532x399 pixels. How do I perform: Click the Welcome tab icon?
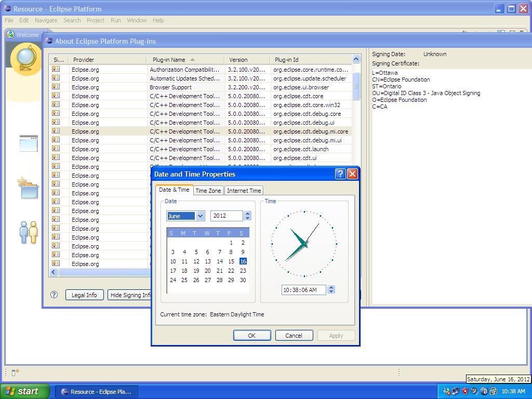coord(10,34)
